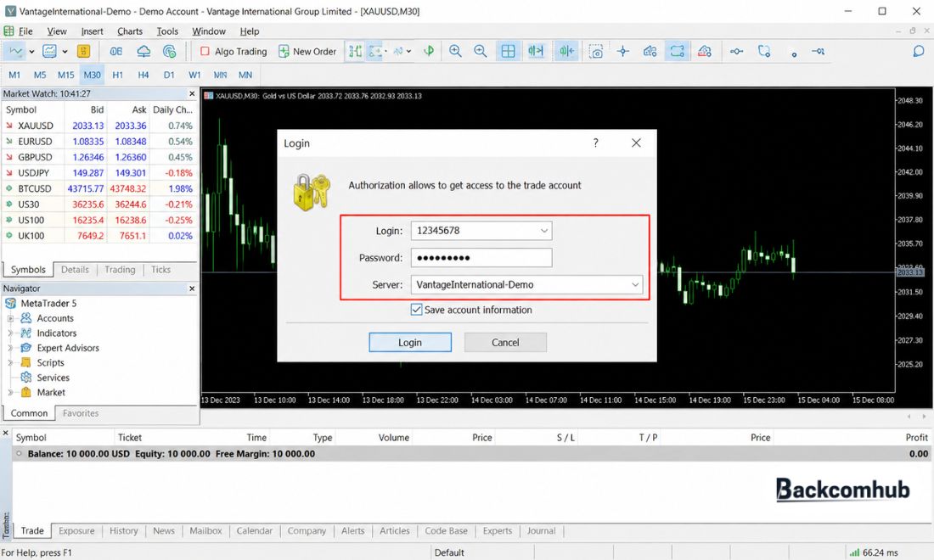Open the Server dropdown list
934x560 pixels.
point(635,284)
